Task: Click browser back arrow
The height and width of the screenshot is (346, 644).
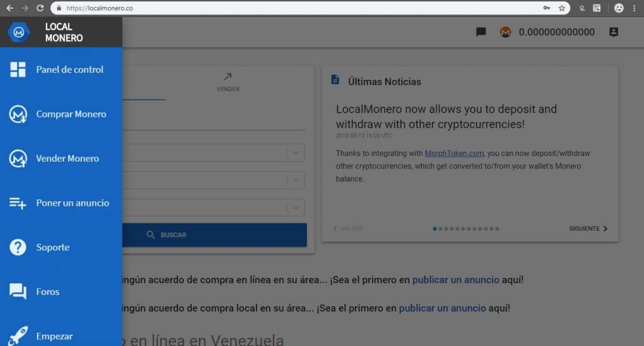Action: tap(10, 8)
